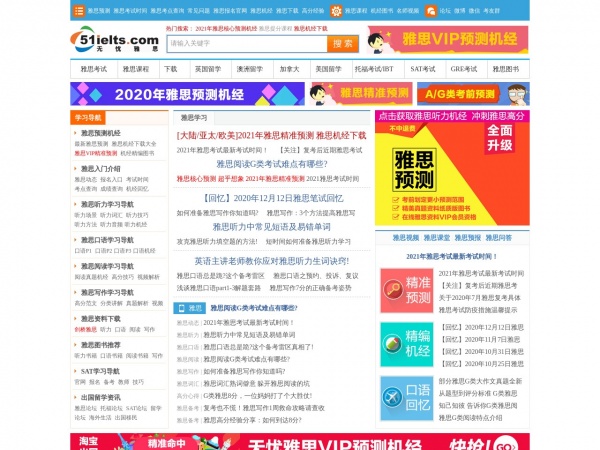Open bold link 2021年雅思考试最新考试时间！ in right panel

(452, 257)
